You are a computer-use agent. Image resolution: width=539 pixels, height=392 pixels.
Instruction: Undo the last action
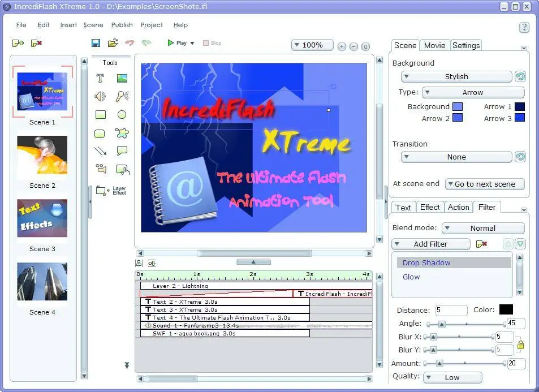(x=130, y=42)
